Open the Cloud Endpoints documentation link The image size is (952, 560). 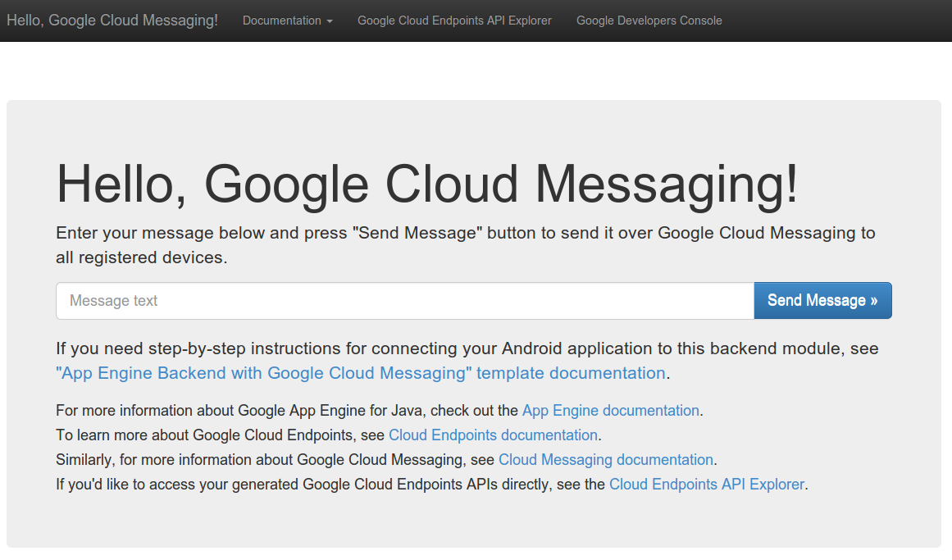click(x=493, y=435)
